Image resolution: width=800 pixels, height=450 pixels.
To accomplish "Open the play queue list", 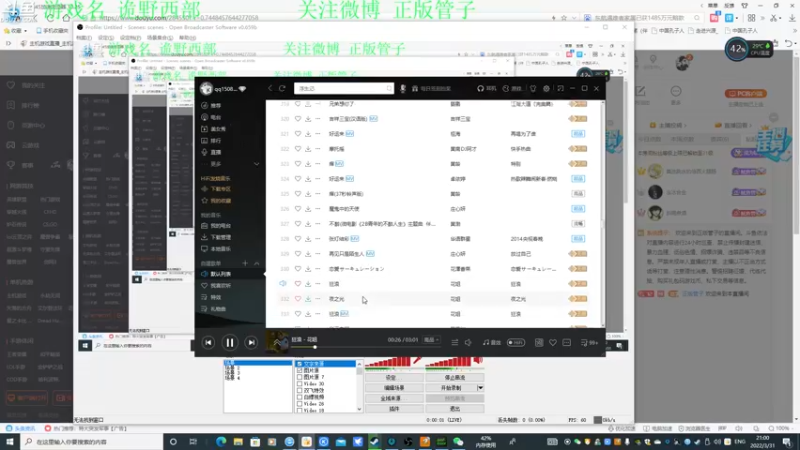I will (x=589, y=343).
